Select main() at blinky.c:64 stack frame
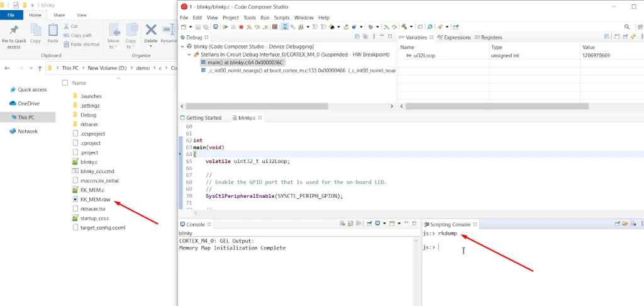Screen dimensions: 644x306 pos(243,62)
